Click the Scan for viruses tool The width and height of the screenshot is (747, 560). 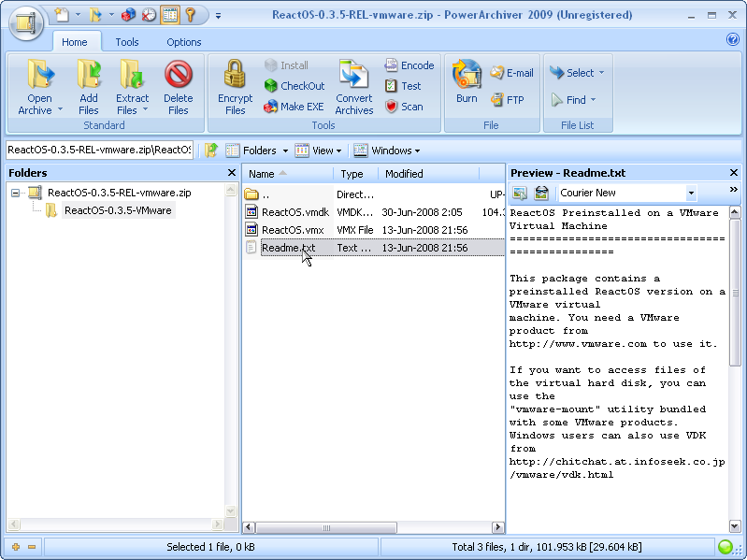pos(404,107)
